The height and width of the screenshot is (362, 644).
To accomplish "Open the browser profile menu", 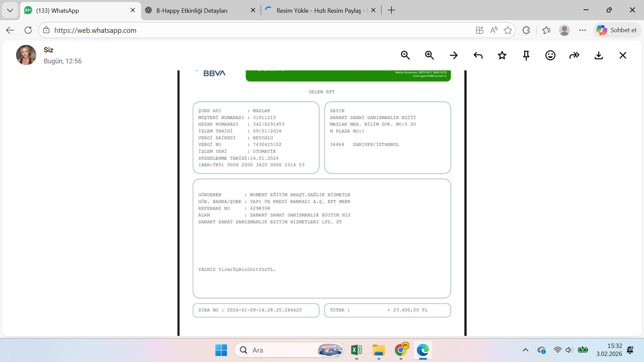I will pos(565,30).
